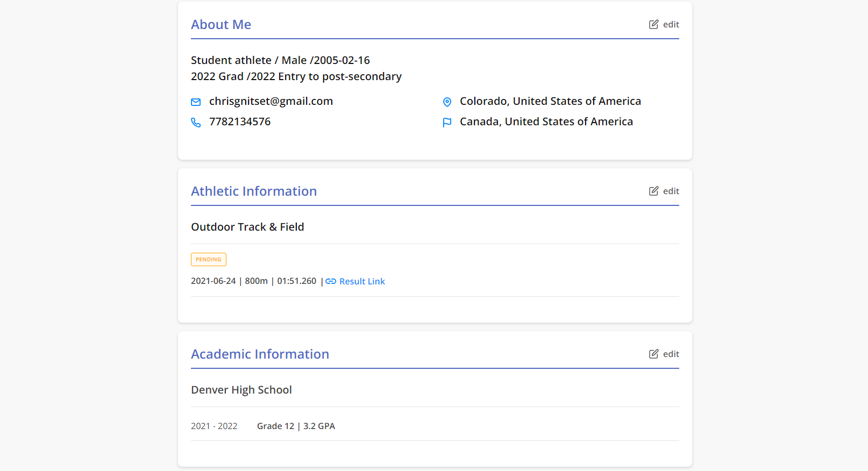This screenshot has height=471, width=868.
Task: Click the Denver High School name
Action: coord(241,390)
